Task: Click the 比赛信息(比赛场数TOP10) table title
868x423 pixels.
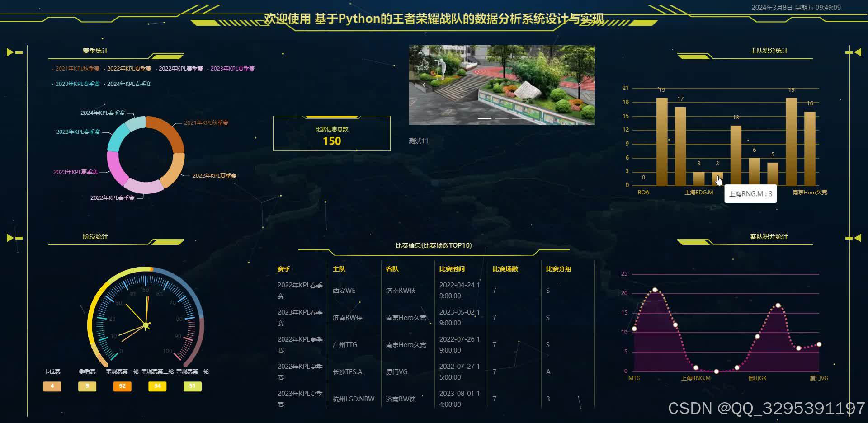Action: click(x=434, y=245)
